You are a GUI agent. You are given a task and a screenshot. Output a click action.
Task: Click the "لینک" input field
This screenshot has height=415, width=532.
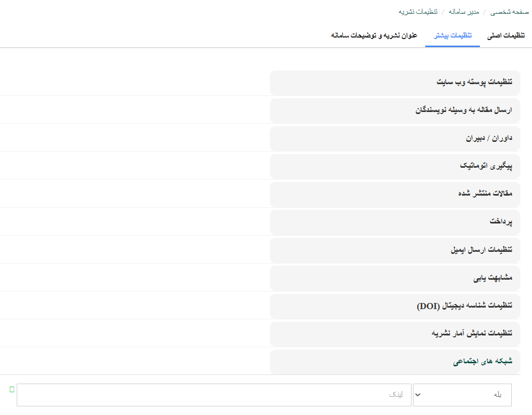[x=213, y=395]
